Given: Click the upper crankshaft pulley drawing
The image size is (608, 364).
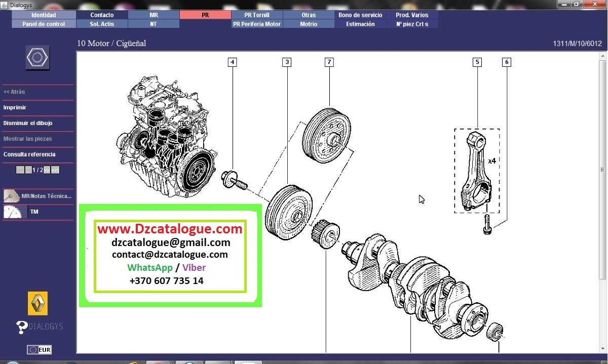Looking at the screenshot, I should (326, 135).
